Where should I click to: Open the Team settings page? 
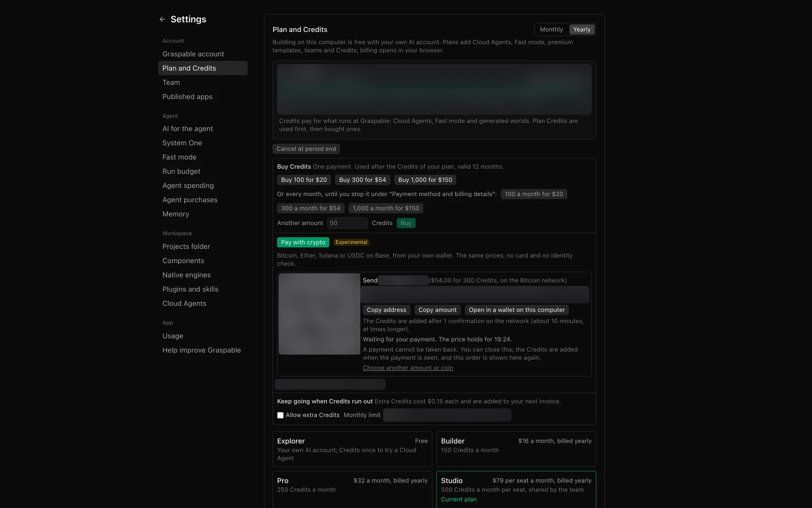(203, 82)
